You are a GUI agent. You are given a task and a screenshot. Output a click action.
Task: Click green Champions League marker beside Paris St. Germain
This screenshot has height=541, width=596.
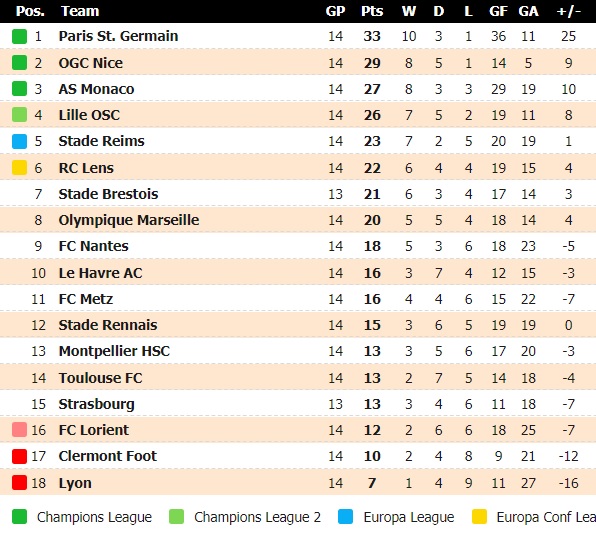[19, 36]
